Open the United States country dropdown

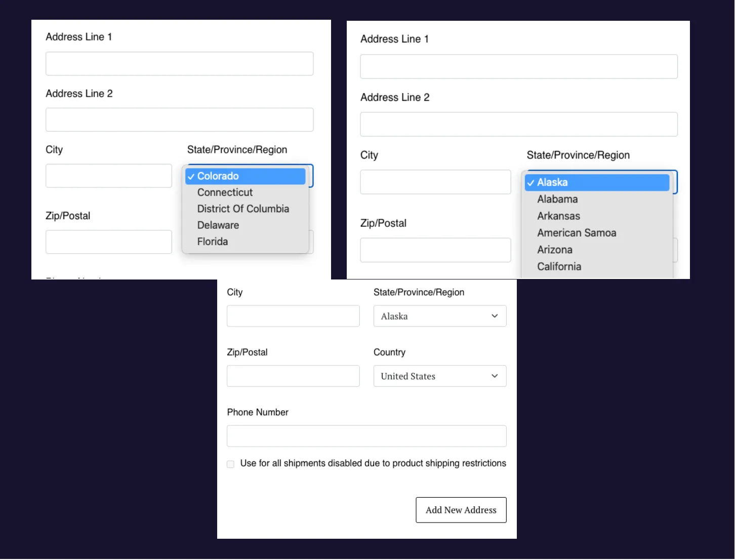coord(440,376)
